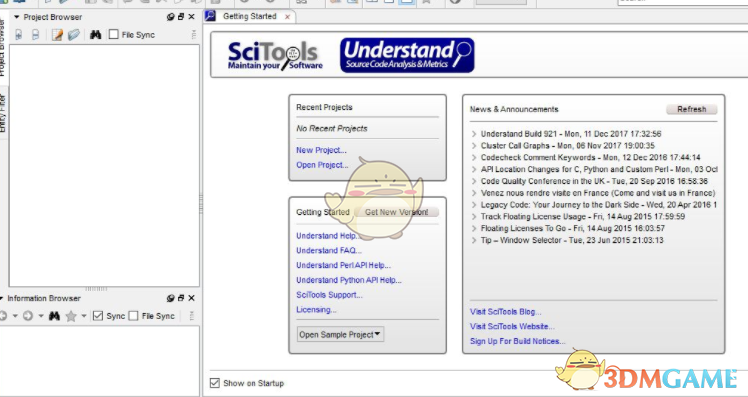Float the Project Browser panel with its undock icon
Viewport: 748px width, 397px height.
[x=181, y=17]
